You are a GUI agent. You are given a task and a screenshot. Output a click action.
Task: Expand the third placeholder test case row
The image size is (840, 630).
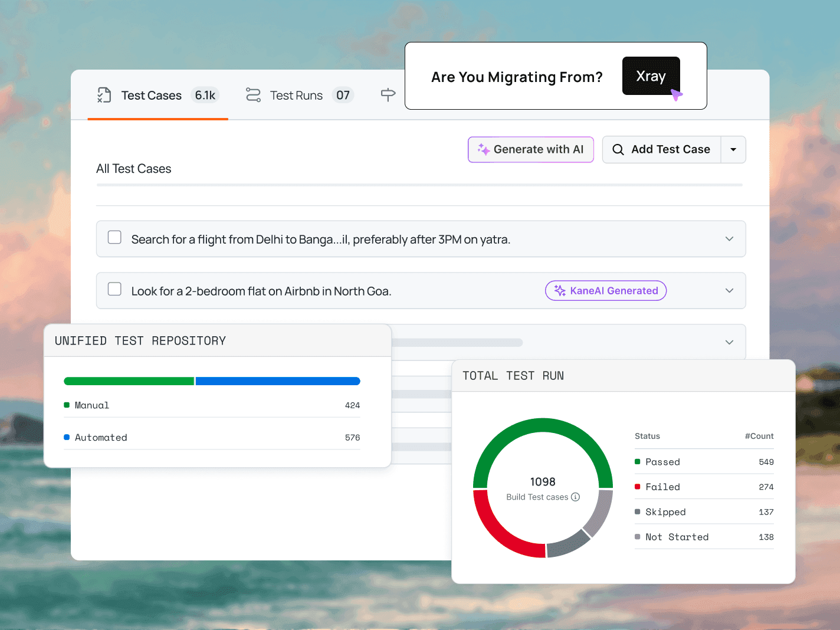coord(729,342)
